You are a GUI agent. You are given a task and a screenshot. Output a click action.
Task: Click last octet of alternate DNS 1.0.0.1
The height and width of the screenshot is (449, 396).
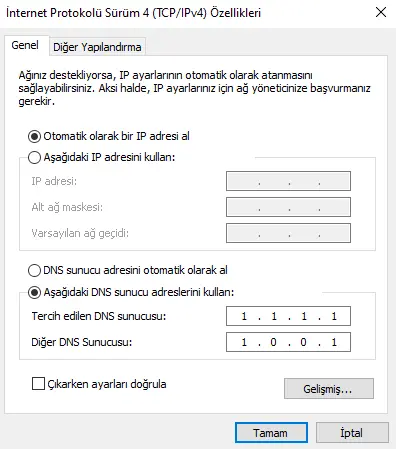[334, 342]
